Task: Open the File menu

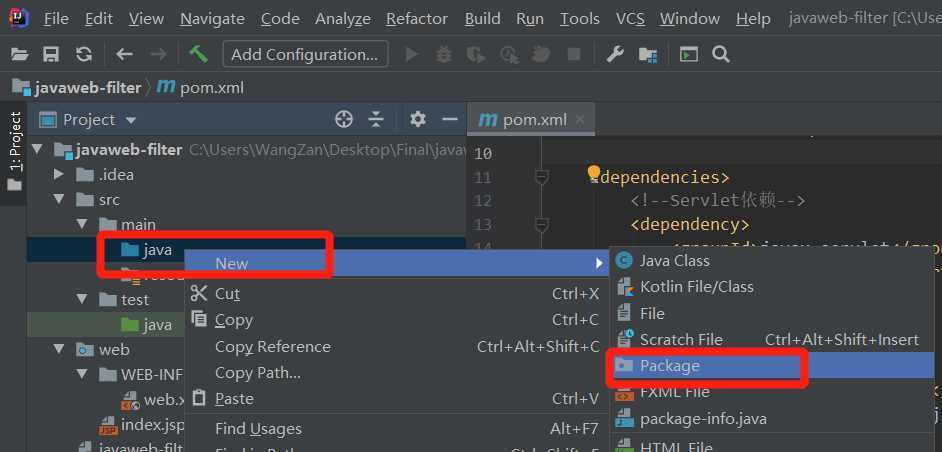Action: (56, 19)
